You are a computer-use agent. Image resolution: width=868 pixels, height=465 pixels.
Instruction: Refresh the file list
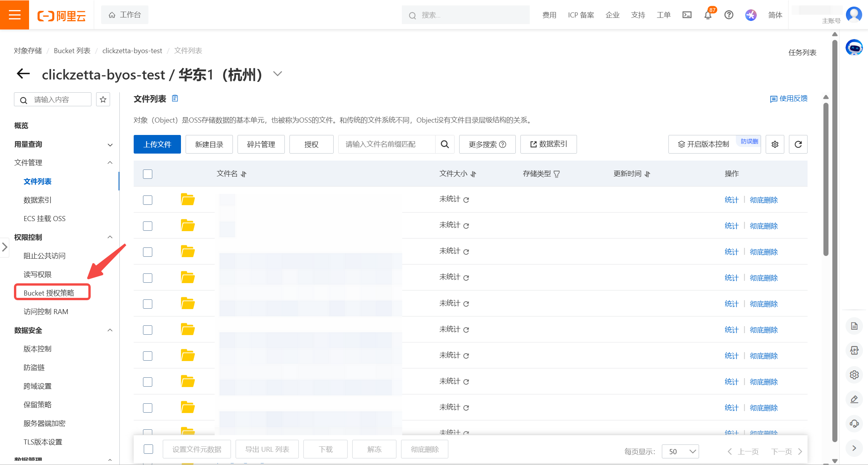click(798, 144)
